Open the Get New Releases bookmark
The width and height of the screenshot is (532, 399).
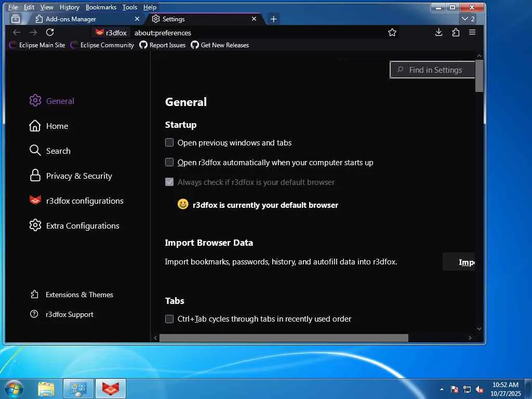(220, 45)
